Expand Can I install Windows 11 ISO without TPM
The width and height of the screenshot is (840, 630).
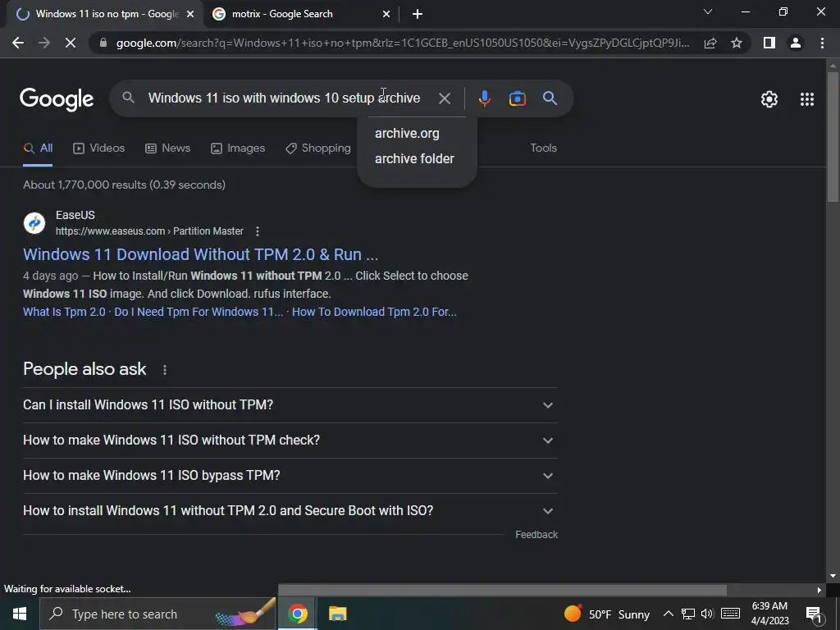point(290,405)
